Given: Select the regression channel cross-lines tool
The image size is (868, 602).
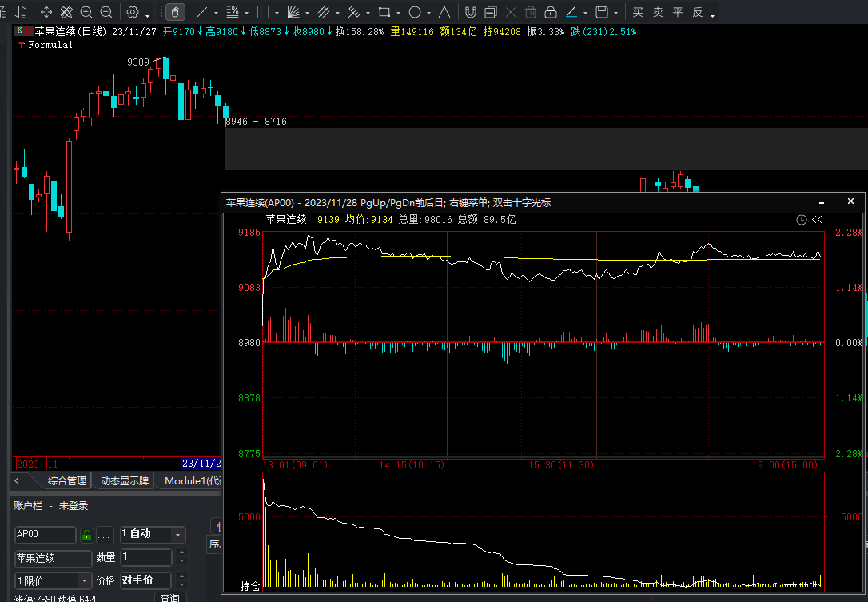Looking at the screenshot, I should (354, 12).
